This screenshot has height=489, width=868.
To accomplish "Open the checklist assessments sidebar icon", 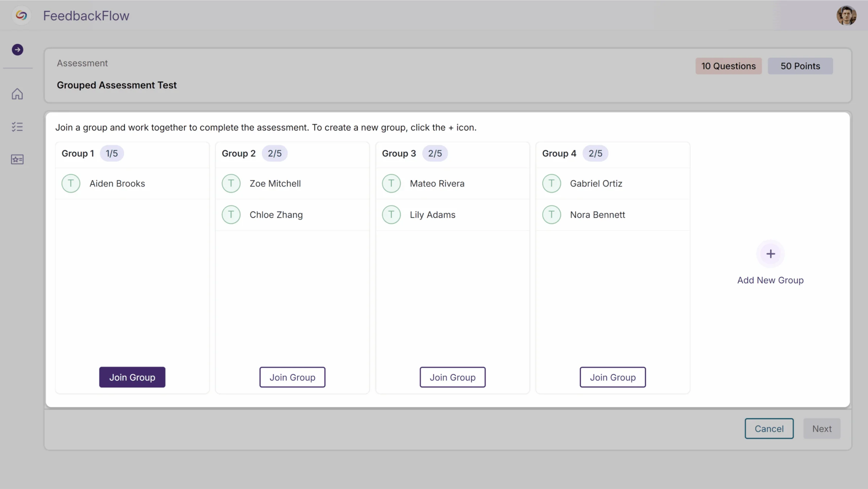I will coord(17,127).
